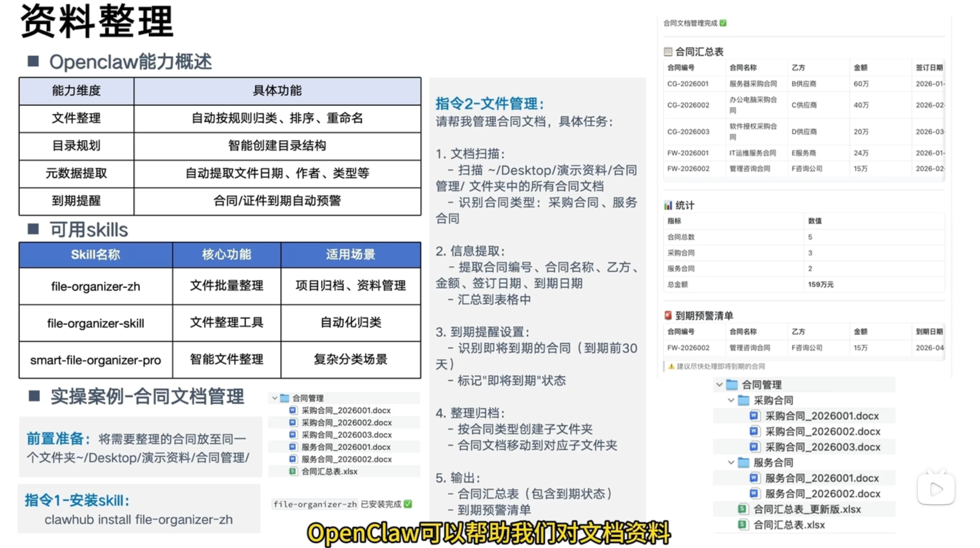Click the 复杂分类场景 cell
980x548 pixels.
(350, 359)
